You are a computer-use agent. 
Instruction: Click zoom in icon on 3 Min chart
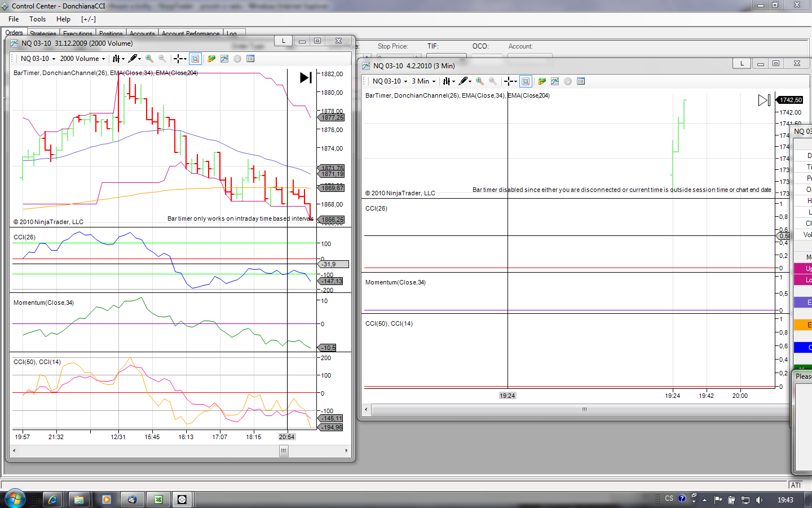pos(479,81)
